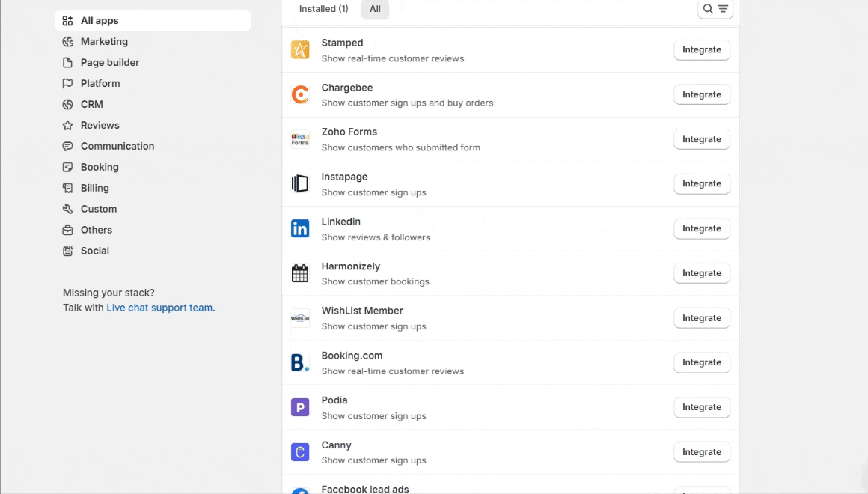The image size is (868, 494).
Task: Click the Harmonizely calendar icon
Action: pos(300,273)
